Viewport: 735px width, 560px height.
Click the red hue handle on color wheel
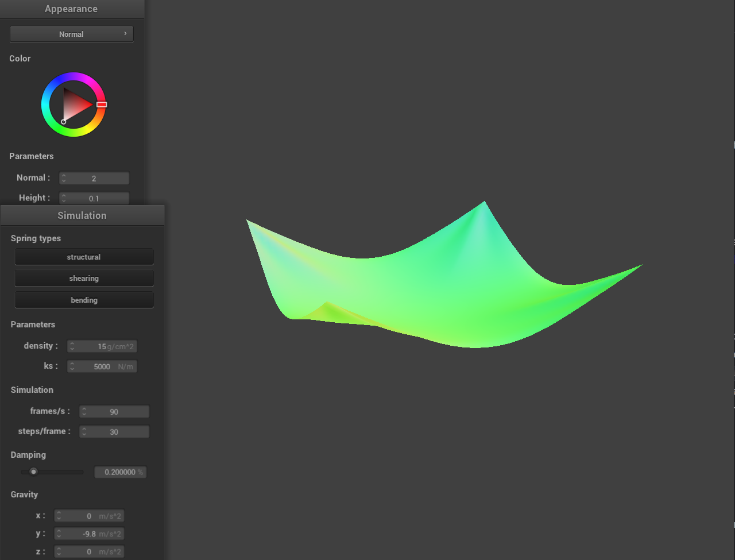pos(102,105)
